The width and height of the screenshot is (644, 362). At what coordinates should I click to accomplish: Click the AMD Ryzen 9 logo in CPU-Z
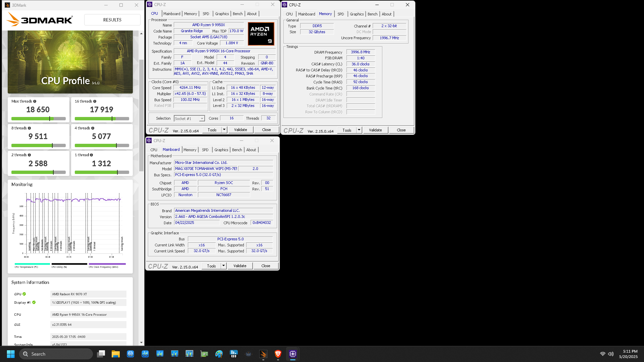[x=261, y=34]
